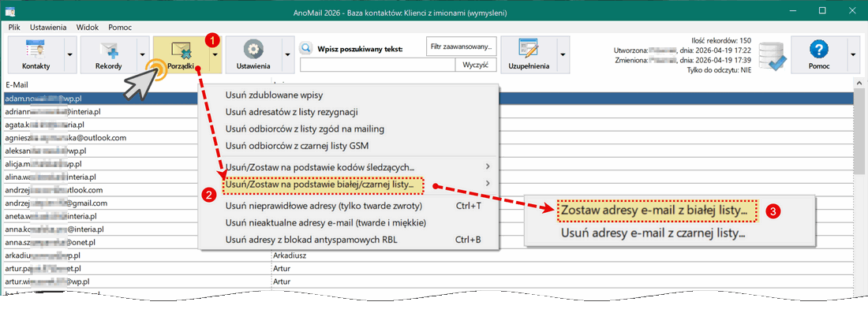This screenshot has height=313, width=868.
Task: Expand the Rekordy dropdown arrow
Action: coord(142,55)
